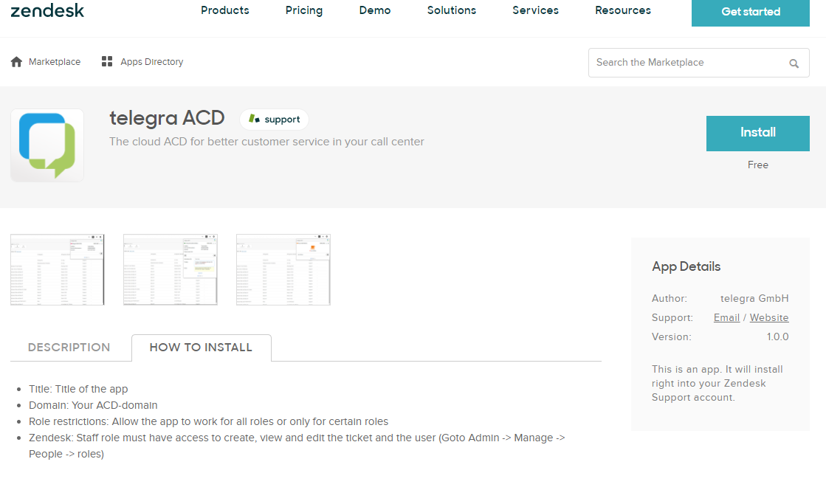
Task: Open the second app screenshot thumbnail
Action: (x=171, y=269)
